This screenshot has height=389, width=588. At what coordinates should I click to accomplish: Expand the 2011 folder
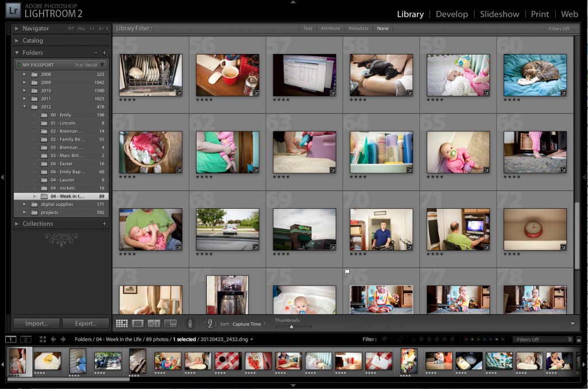(x=24, y=99)
